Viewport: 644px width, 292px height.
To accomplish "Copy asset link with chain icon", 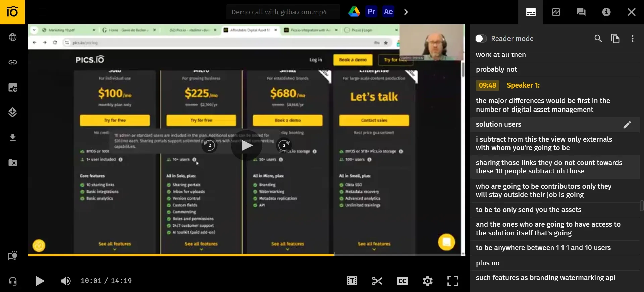I will [x=13, y=62].
